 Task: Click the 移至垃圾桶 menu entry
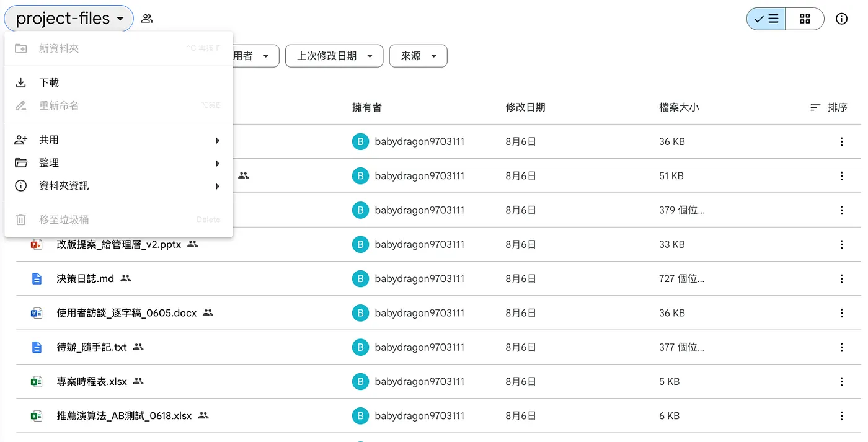pyautogui.click(x=118, y=219)
